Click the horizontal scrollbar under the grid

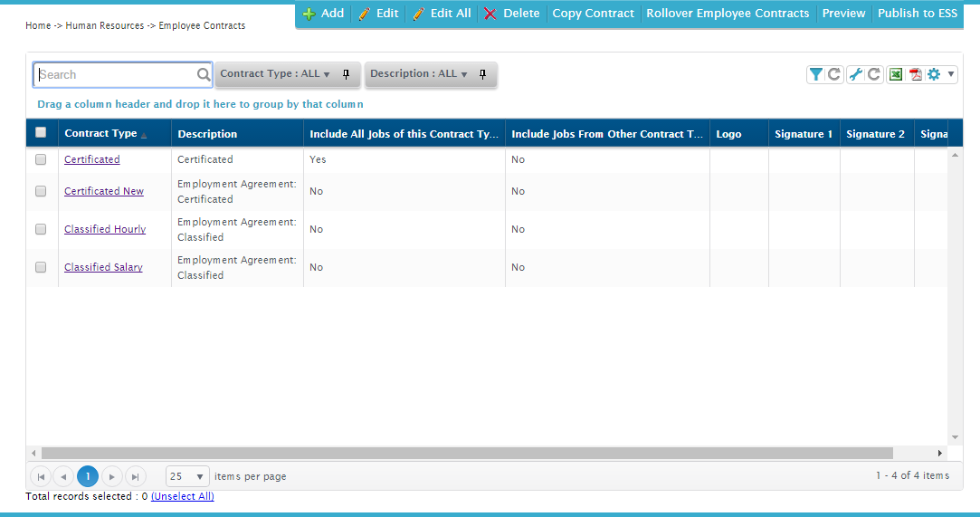coord(466,453)
